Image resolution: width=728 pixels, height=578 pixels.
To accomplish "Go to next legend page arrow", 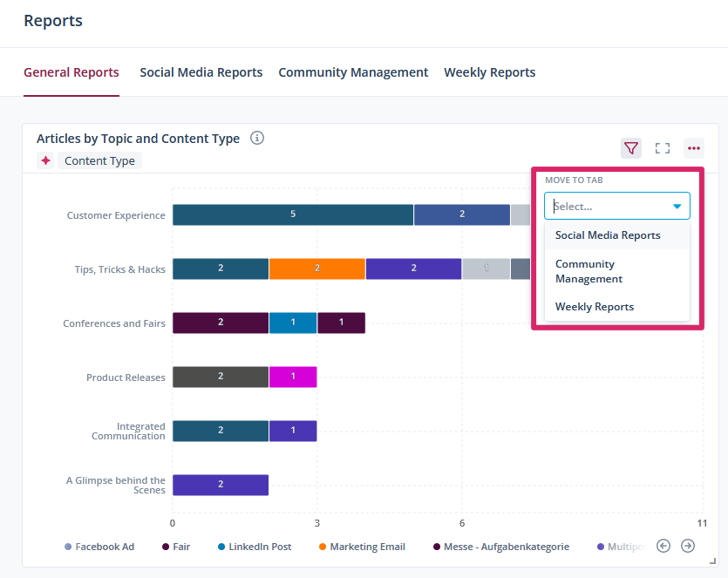I will pos(688,546).
